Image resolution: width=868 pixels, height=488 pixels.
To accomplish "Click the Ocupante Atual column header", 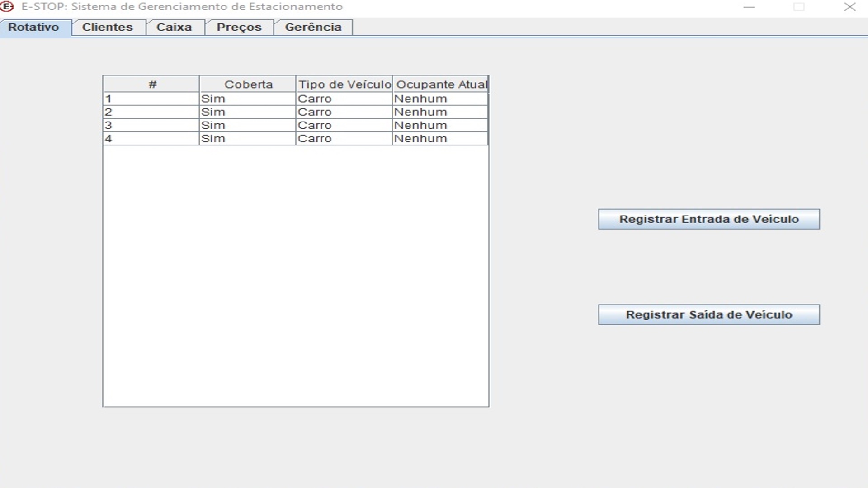I will click(440, 84).
